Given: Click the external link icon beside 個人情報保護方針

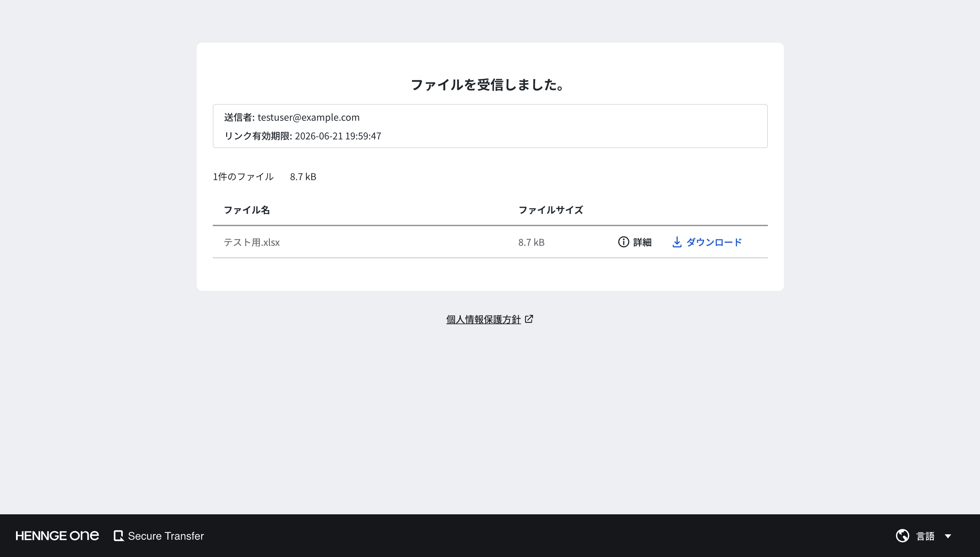Looking at the screenshot, I should coord(529,319).
